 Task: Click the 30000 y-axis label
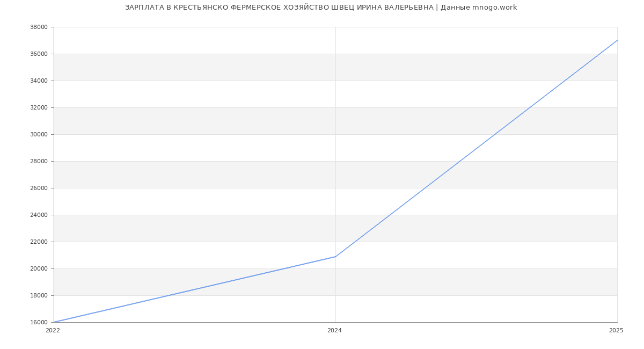39,134
